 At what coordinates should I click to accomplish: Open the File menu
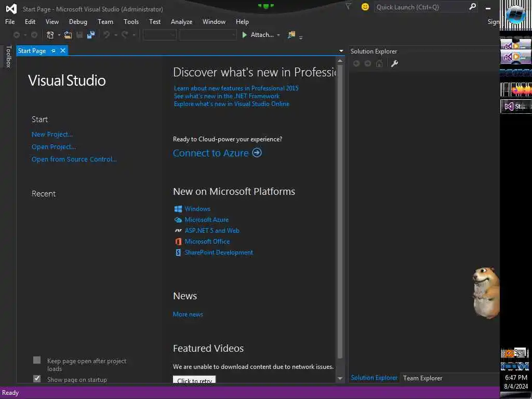pos(10,22)
